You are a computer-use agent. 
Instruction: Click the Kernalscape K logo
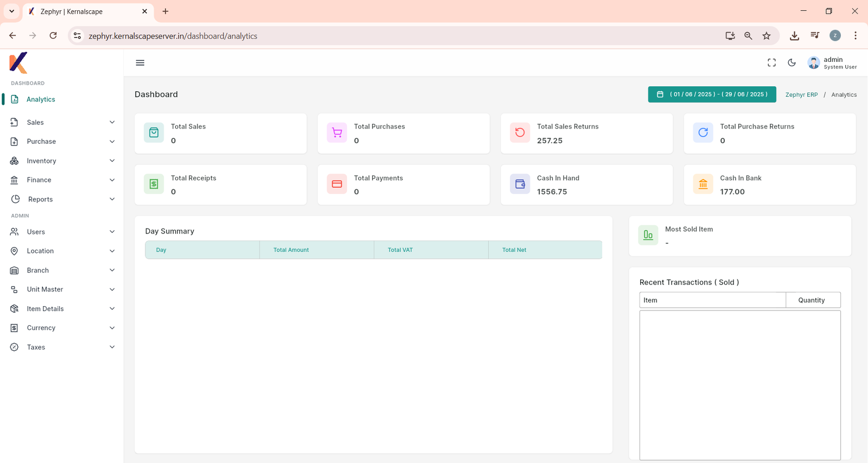18,63
